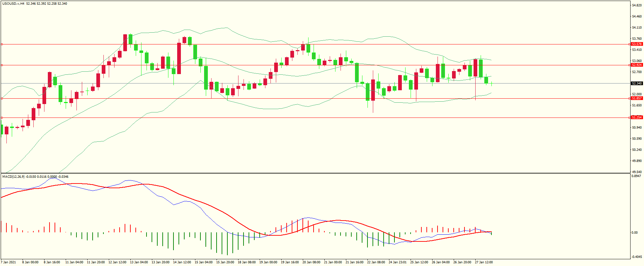Click the MACD 0.00 axis level
The image size is (644, 266).
[x=634, y=233]
